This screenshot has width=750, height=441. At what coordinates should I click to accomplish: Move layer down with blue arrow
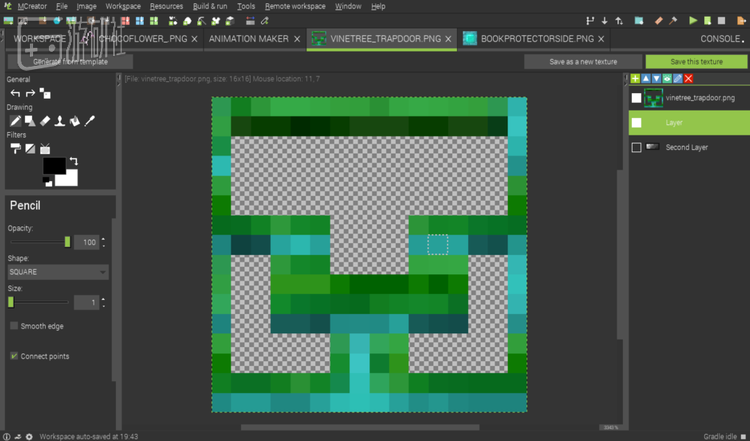[656, 78]
